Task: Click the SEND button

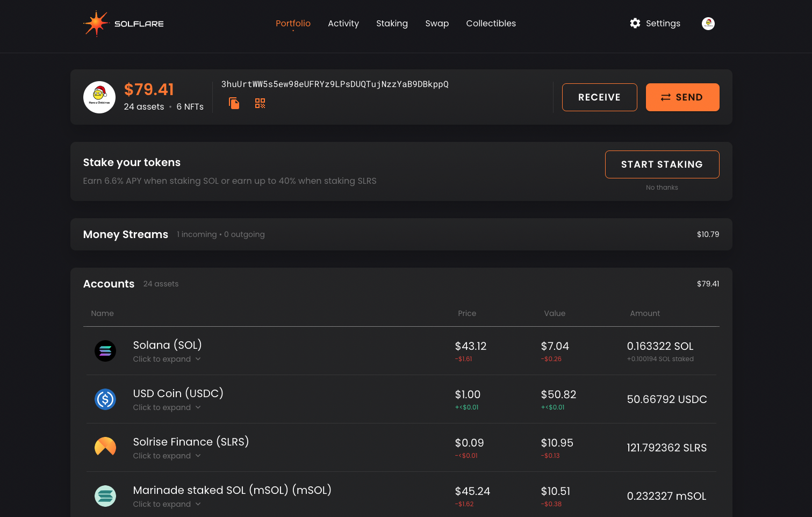Action: click(682, 97)
